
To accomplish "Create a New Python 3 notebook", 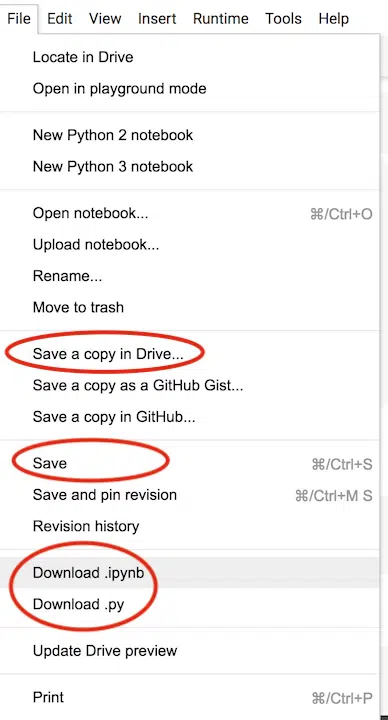I will tap(190, 166).
